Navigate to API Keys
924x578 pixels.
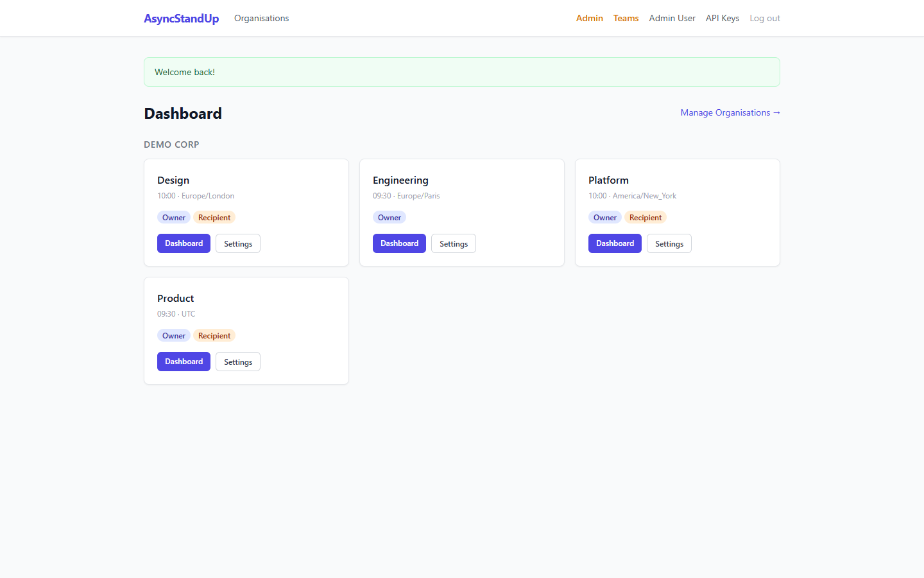tap(723, 18)
